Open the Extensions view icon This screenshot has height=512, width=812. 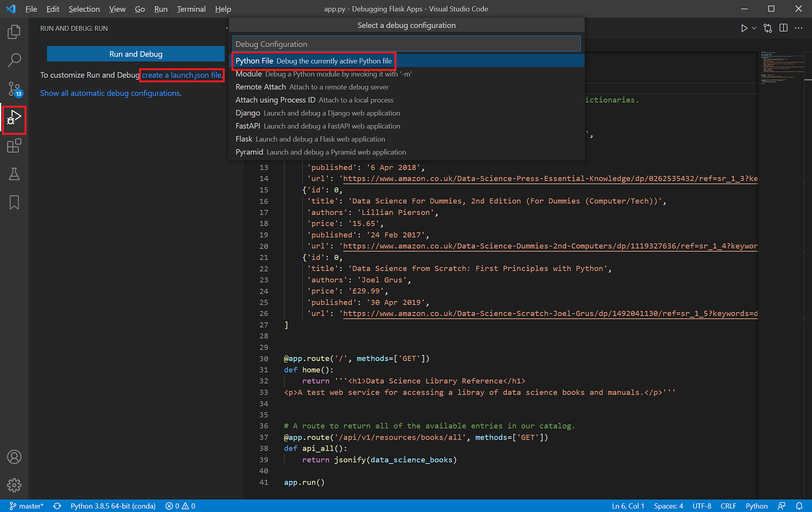click(14, 146)
